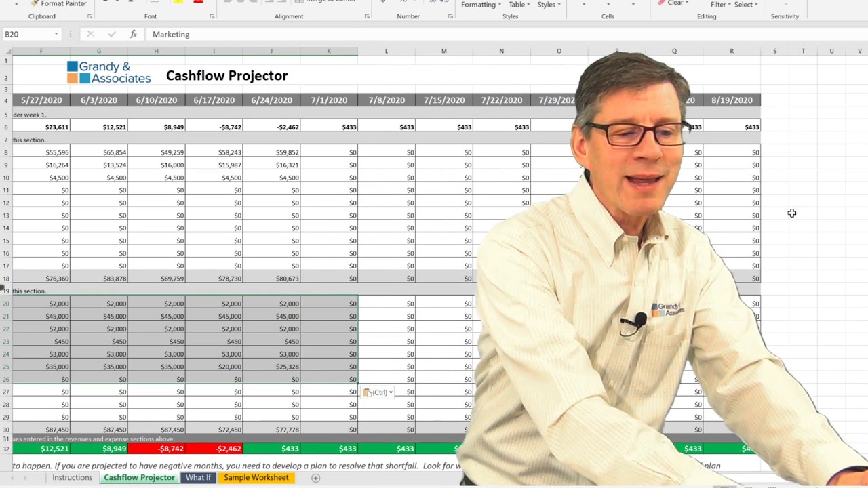Select the cell showing $55,596
Viewport: 868px width, 488px height.
pos(41,152)
